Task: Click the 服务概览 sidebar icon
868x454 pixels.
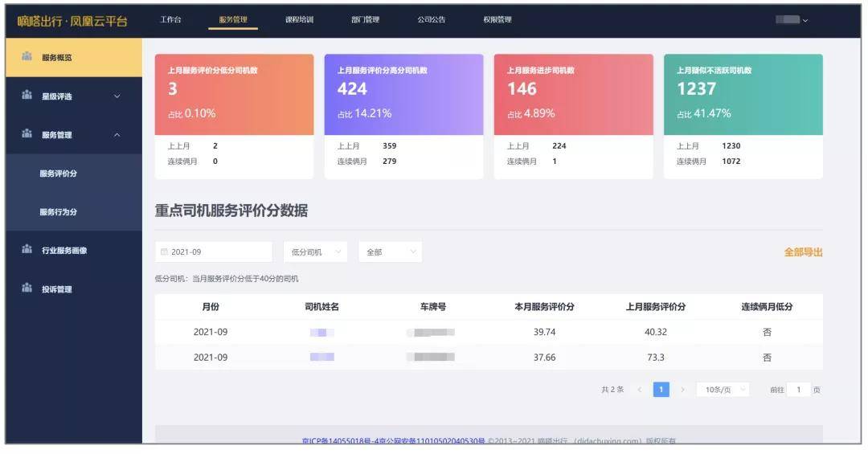Action: (27, 56)
